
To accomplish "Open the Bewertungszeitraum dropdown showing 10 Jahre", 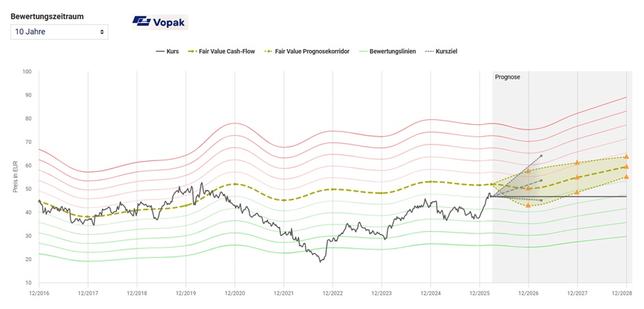I will pyautogui.click(x=59, y=31).
